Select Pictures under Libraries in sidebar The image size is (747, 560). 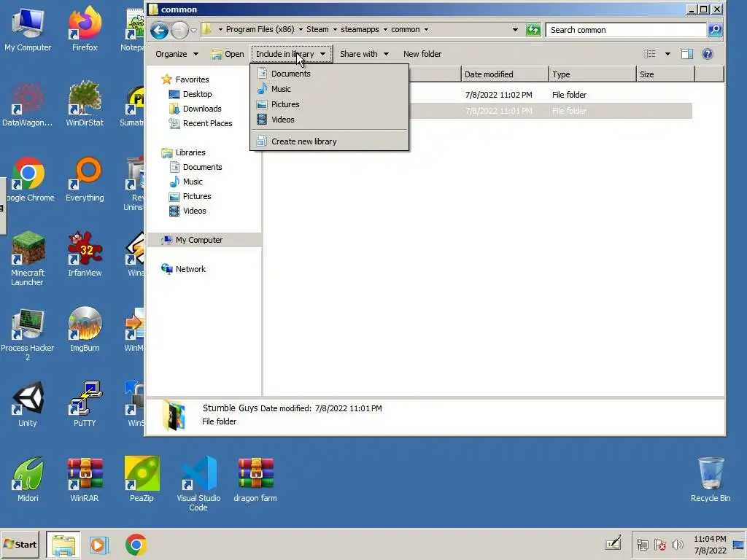coord(196,196)
